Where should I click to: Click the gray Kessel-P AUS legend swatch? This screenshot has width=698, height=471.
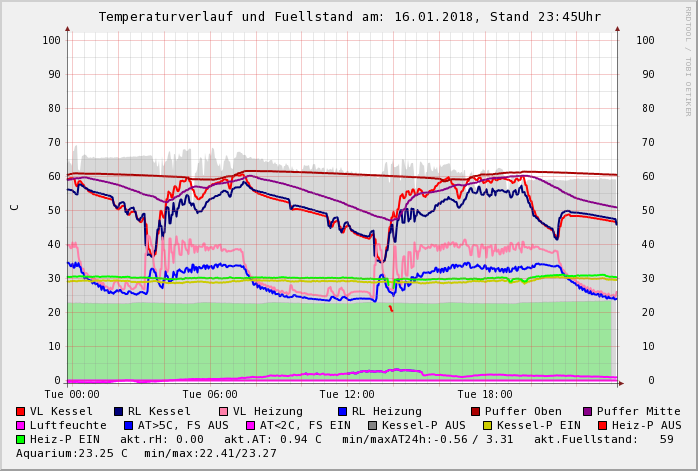click(371, 426)
